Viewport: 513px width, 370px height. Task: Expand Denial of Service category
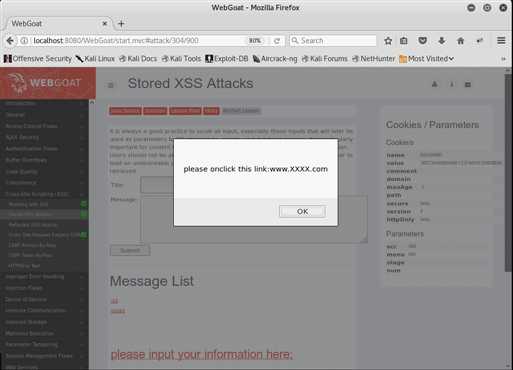point(44,299)
